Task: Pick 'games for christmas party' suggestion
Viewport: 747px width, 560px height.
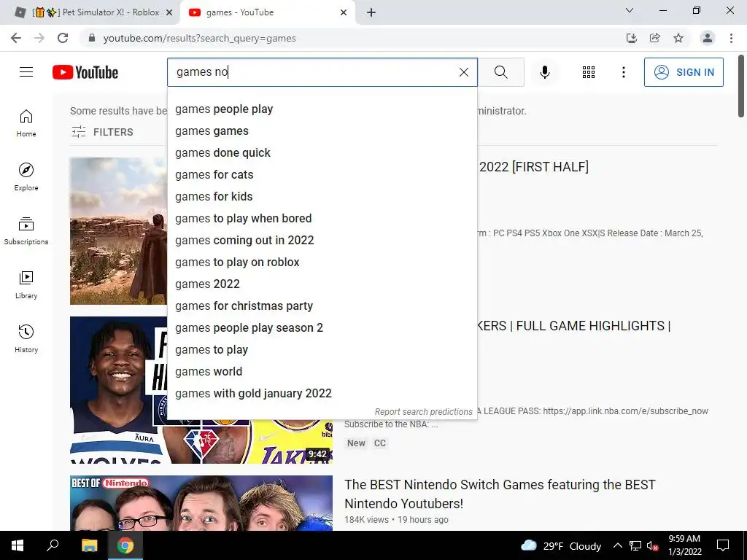Action: pos(322,306)
